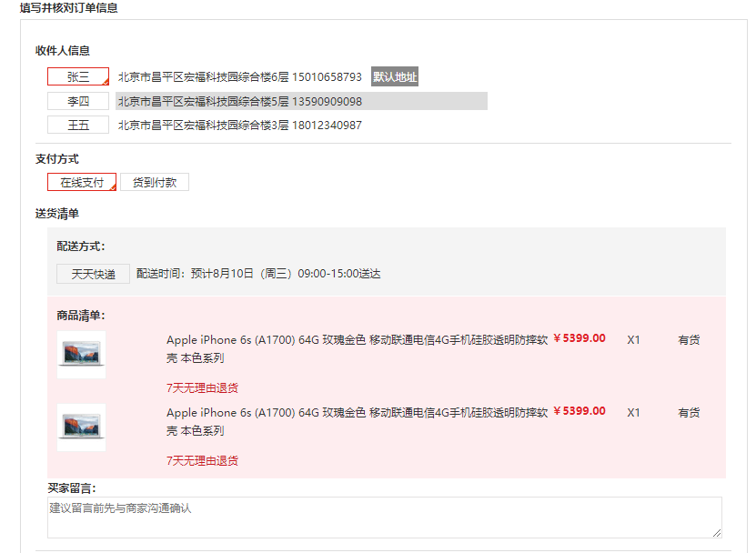Click textarea resize handle in corner
The image size is (756, 553).
click(717, 533)
